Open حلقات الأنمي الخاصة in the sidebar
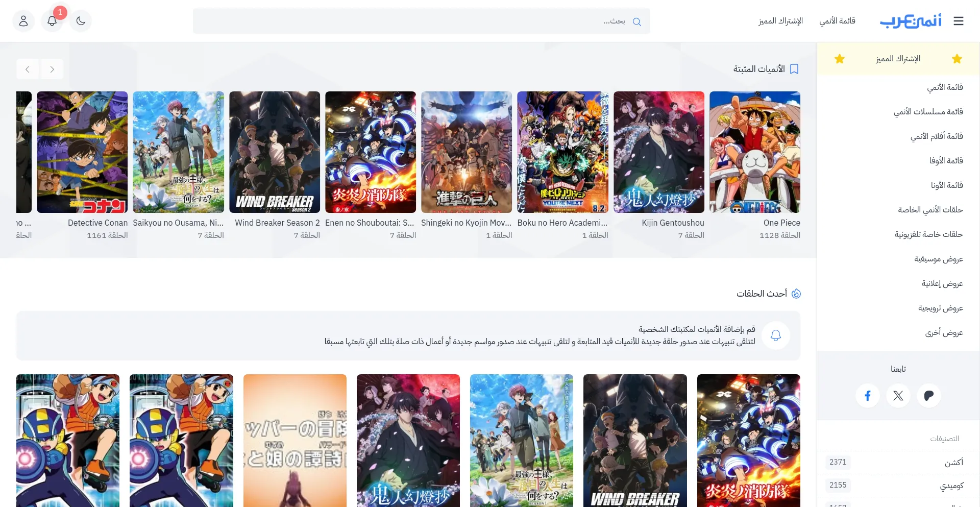980x507 pixels. 930,210
